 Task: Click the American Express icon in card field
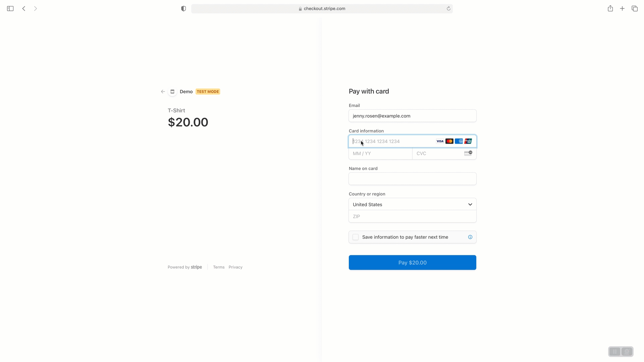459,141
